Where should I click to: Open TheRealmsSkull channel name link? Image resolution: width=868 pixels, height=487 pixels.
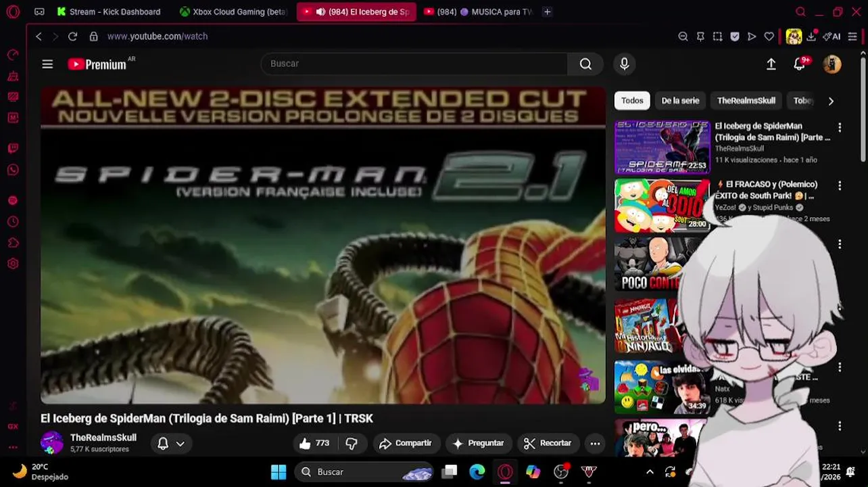pyautogui.click(x=103, y=438)
